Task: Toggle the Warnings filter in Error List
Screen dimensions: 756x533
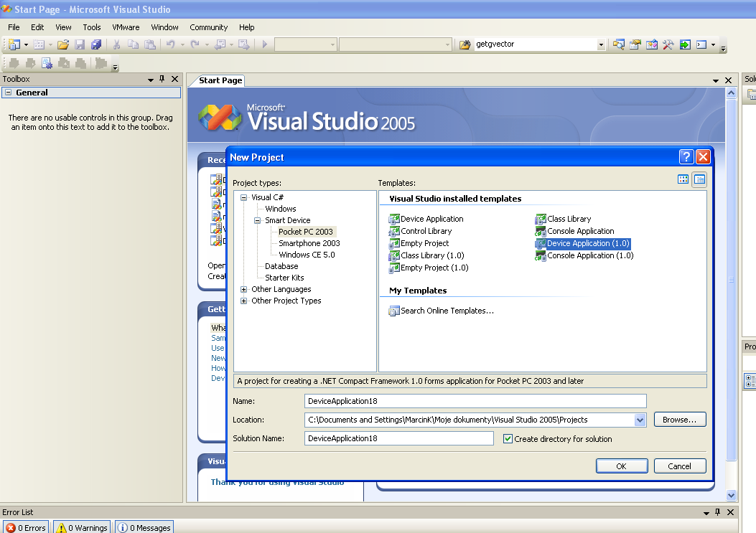Action: point(82,528)
